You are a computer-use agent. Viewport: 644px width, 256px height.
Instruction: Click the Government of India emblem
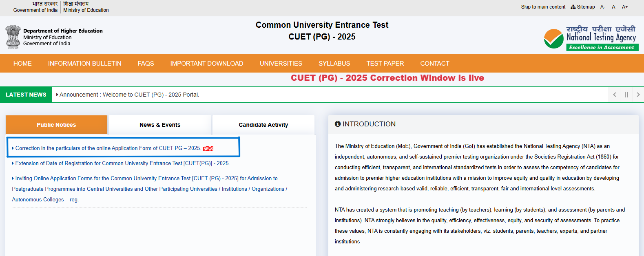click(x=13, y=37)
